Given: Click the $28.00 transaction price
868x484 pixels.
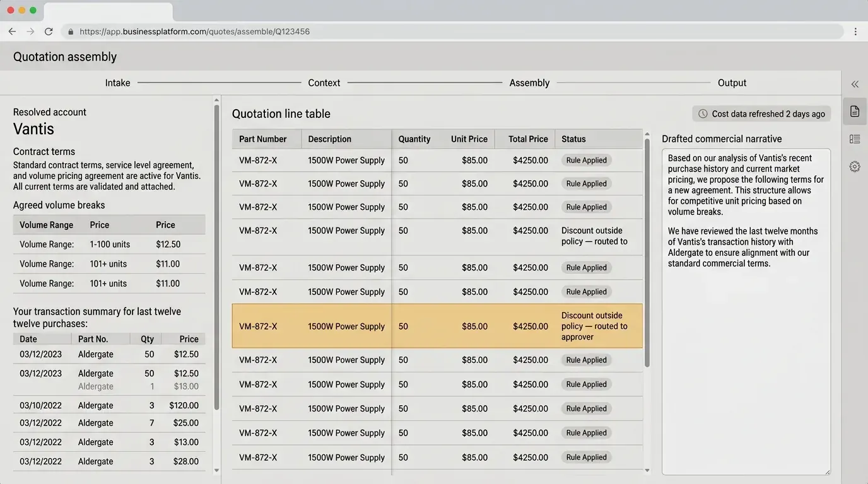Looking at the screenshot, I should pos(186,461).
